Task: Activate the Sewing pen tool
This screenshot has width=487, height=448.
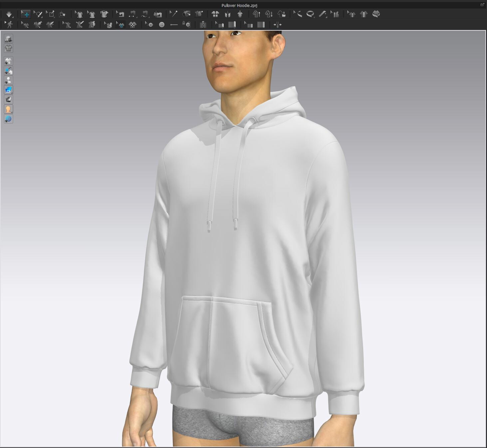Action: [38, 24]
